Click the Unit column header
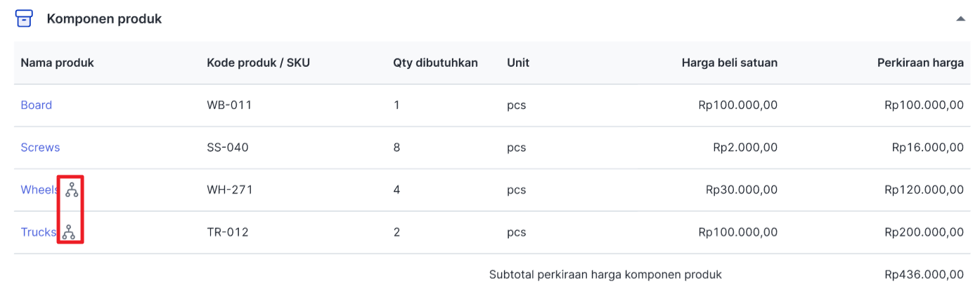 point(518,63)
